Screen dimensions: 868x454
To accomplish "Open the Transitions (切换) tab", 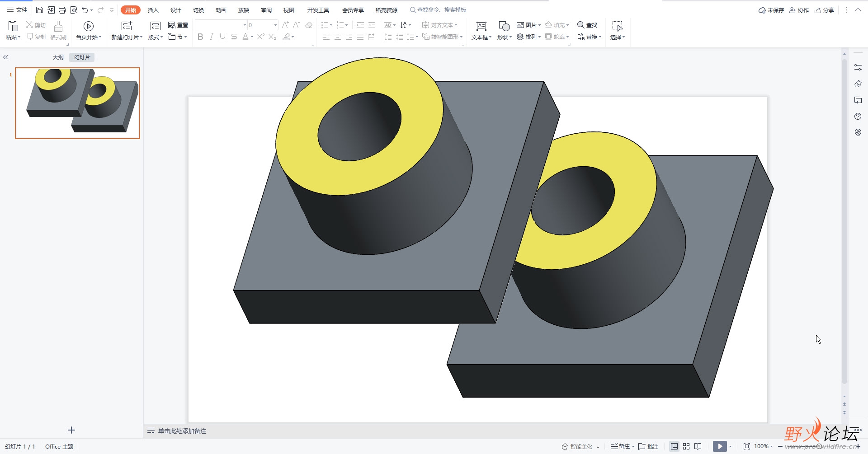I will point(198,10).
